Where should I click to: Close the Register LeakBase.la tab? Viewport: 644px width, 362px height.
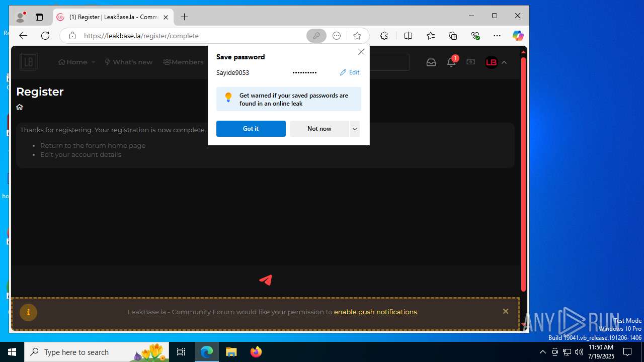(166, 17)
